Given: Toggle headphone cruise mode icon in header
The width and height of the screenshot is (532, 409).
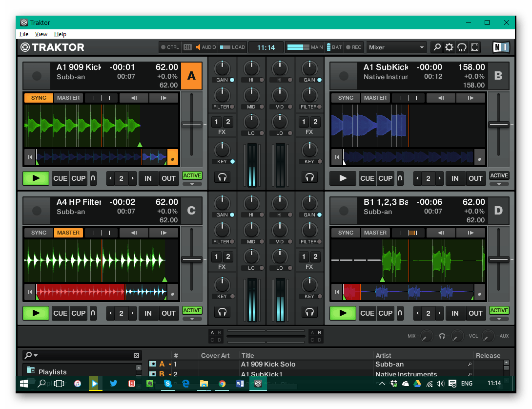Looking at the screenshot, I should click(x=462, y=47).
